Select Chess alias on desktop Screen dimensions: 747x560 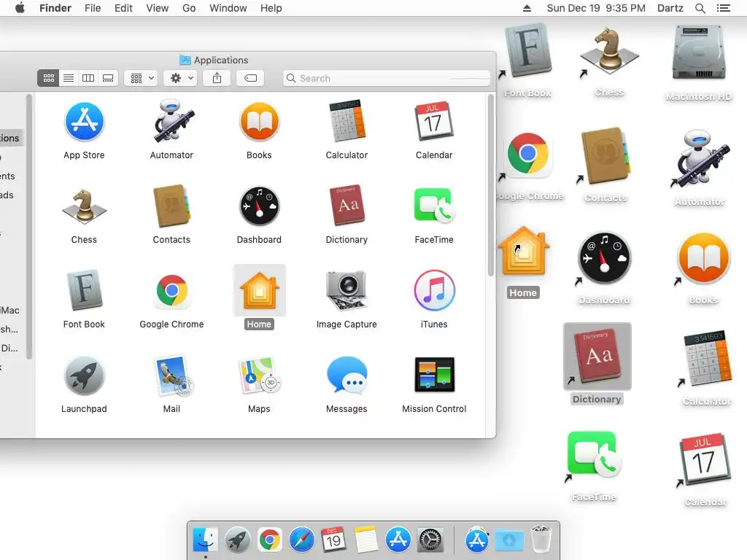pos(609,50)
